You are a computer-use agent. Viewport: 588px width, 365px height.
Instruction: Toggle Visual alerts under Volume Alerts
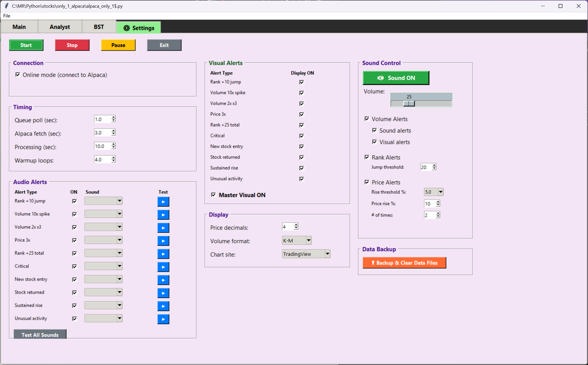pyautogui.click(x=374, y=142)
